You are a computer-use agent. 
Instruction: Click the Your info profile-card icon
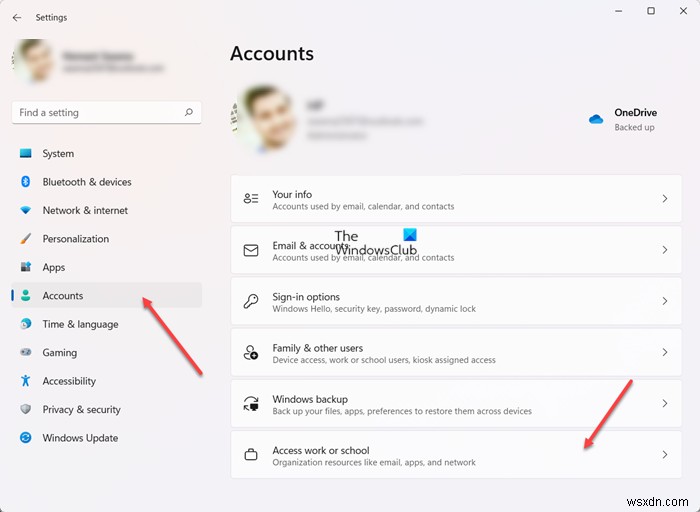251,199
